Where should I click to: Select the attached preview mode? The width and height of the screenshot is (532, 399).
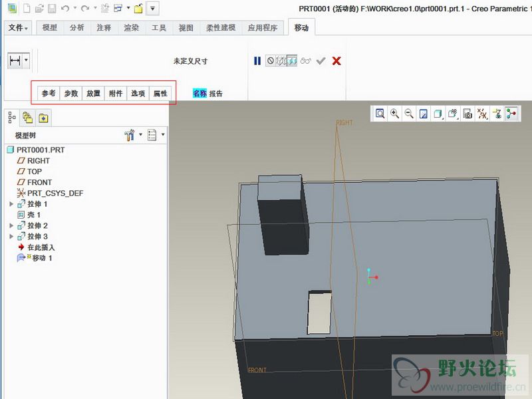coord(292,61)
